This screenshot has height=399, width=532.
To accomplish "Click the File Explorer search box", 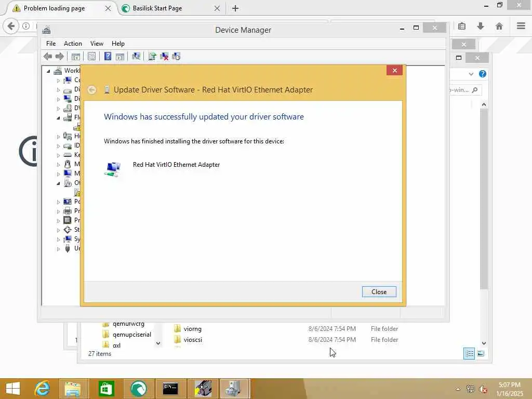I will tap(464, 90).
